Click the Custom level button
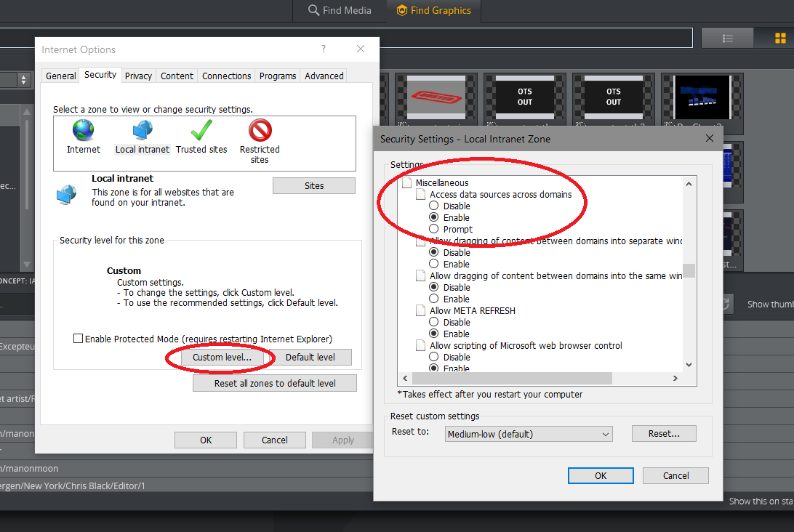The height and width of the screenshot is (532, 794). pos(222,358)
